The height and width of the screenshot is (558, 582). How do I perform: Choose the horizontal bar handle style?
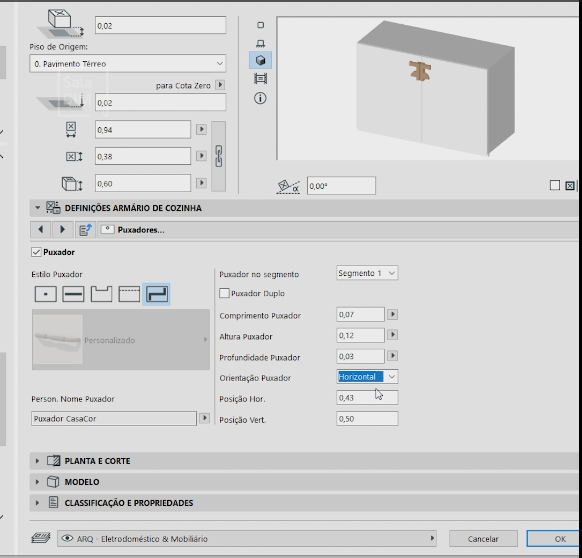point(73,294)
